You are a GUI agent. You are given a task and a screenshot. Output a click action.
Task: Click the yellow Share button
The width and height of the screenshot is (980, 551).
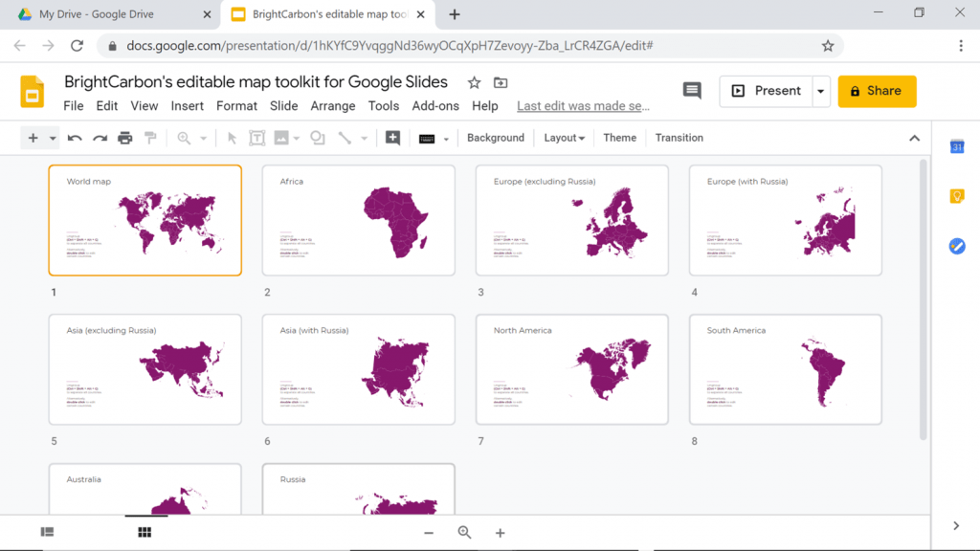point(877,91)
